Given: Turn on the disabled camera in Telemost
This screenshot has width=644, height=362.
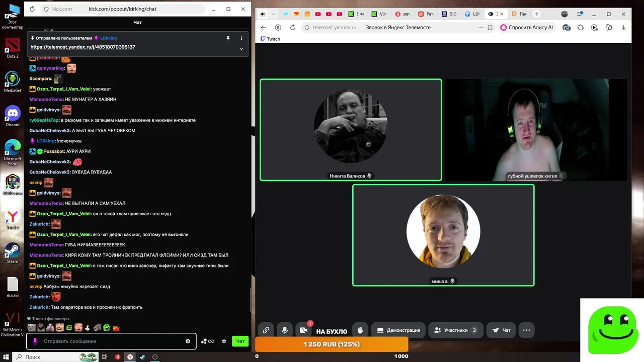Looking at the screenshot, I should [303, 330].
